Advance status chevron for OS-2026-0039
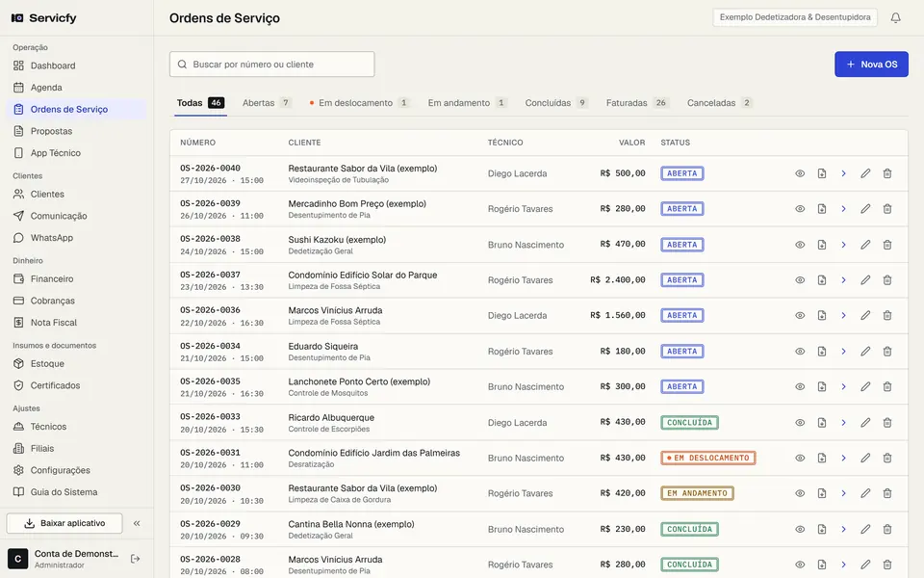 click(843, 209)
